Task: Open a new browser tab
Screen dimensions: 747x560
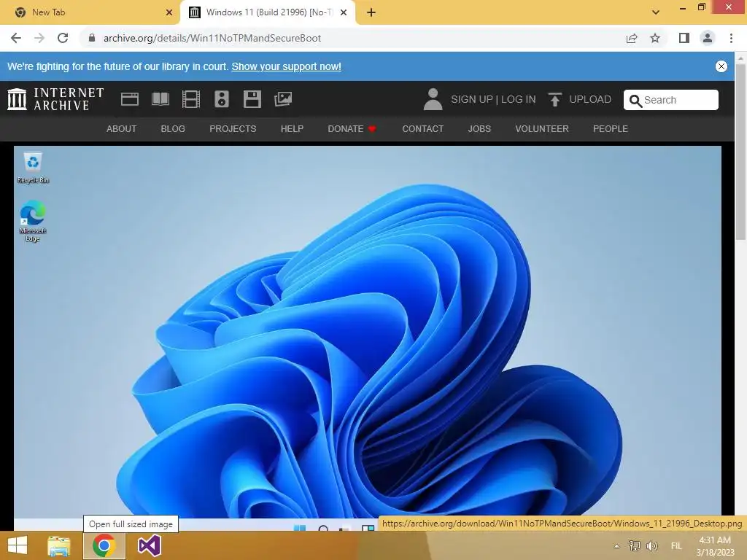Action: pyautogui.click(x=371, y=12)
